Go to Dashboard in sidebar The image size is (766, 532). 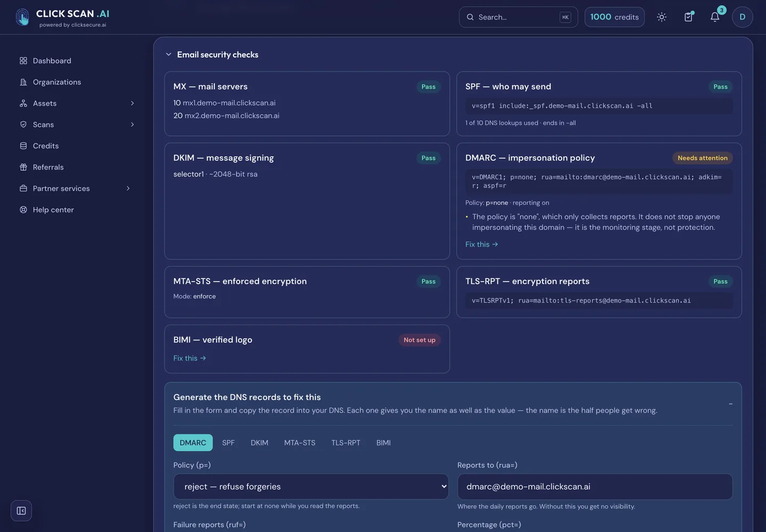52,61
